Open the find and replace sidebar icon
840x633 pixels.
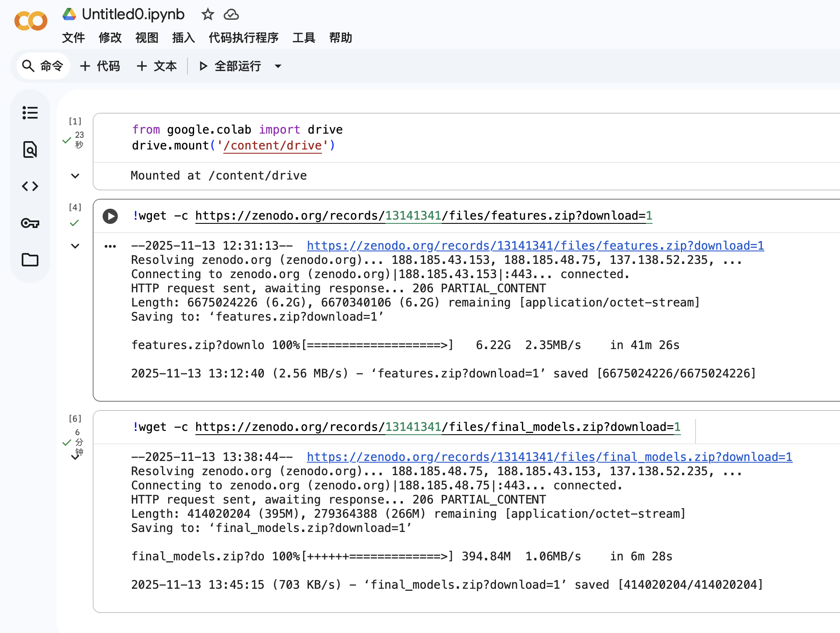coord(30,149)
